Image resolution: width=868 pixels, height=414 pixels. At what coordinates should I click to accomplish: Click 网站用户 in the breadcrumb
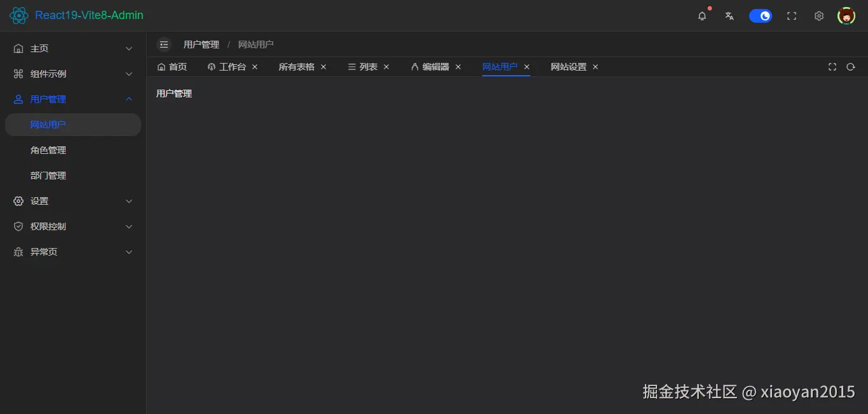[256, 45]
